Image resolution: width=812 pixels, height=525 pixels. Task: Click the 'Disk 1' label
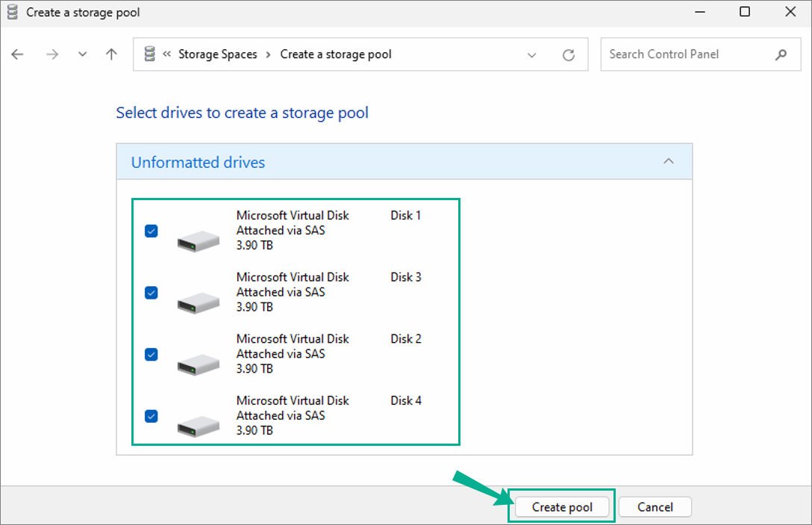pyautogui.click(x=405, y=216)
